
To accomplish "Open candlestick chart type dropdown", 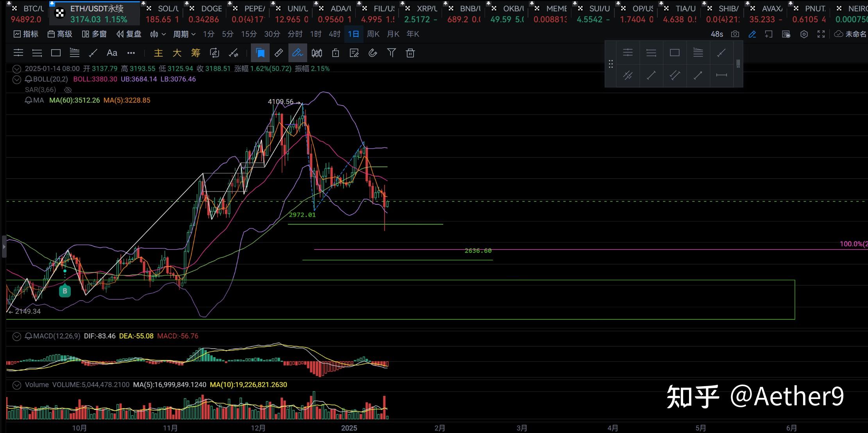I will click(158, 34).
